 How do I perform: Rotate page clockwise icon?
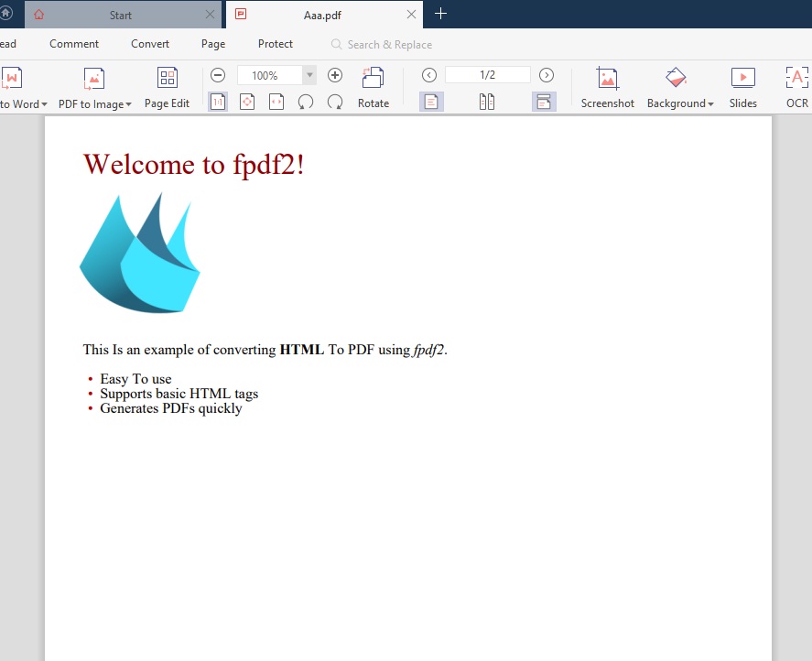[335, 102]
